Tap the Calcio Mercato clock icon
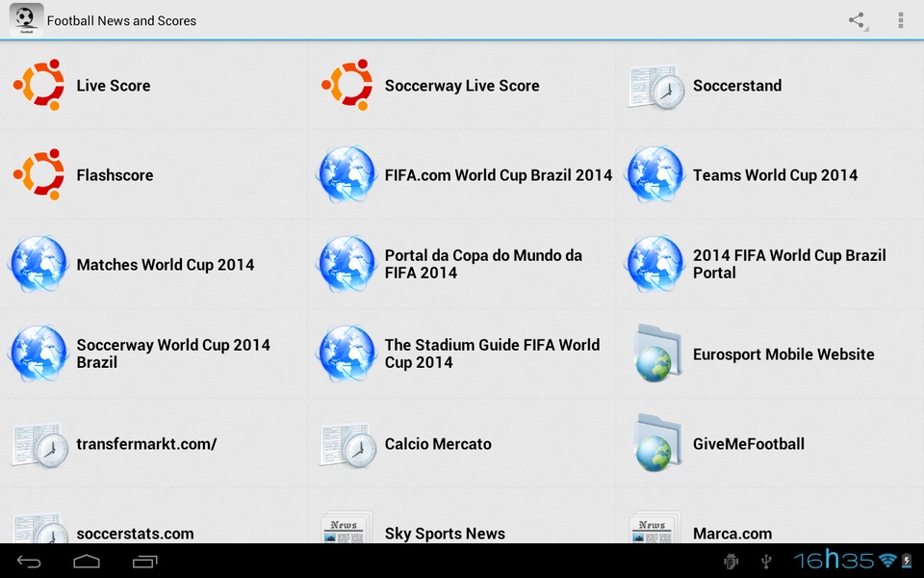This screenshot has height=578, width=924. click(x=347, y=445)
